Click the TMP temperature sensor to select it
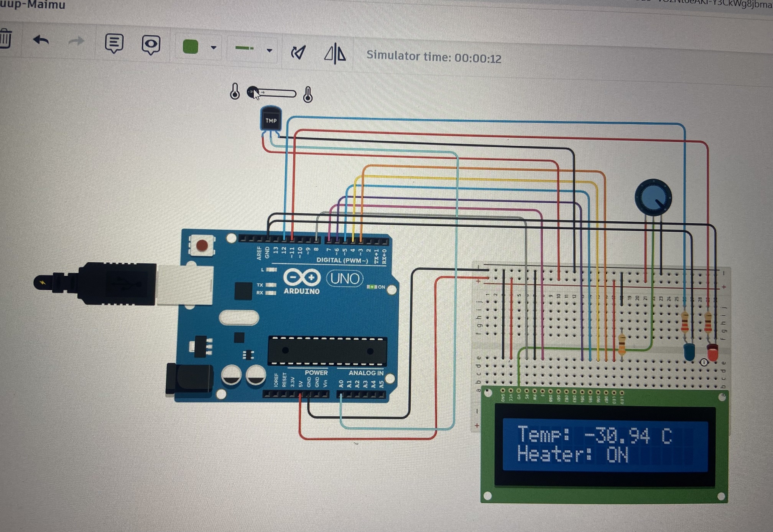Viewport: 773px width, 532px height. [x=271, y=120]
